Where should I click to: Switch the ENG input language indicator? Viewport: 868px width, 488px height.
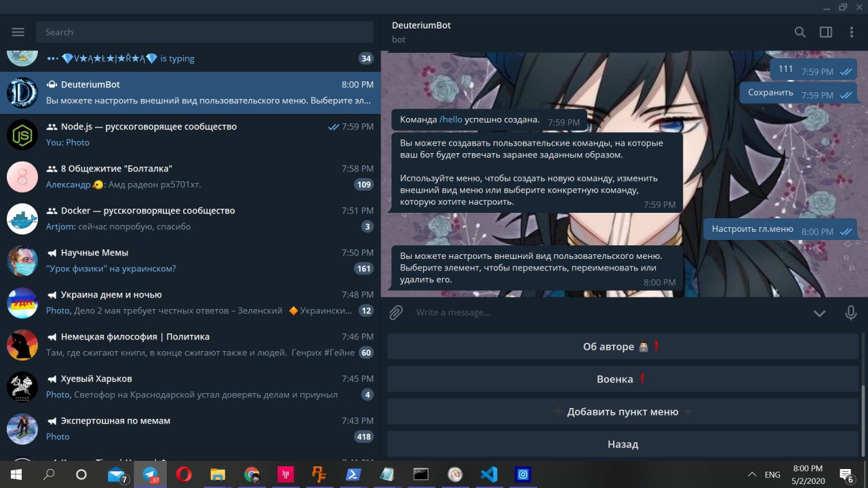[772, 474]
